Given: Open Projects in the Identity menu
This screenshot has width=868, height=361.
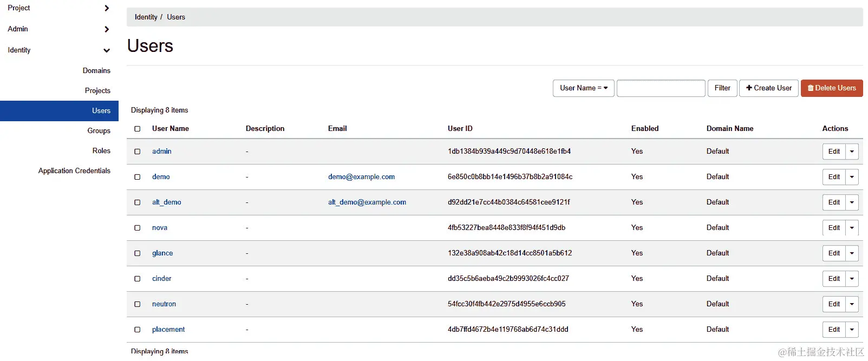Looking at the screenshot, I should (97, 90).
